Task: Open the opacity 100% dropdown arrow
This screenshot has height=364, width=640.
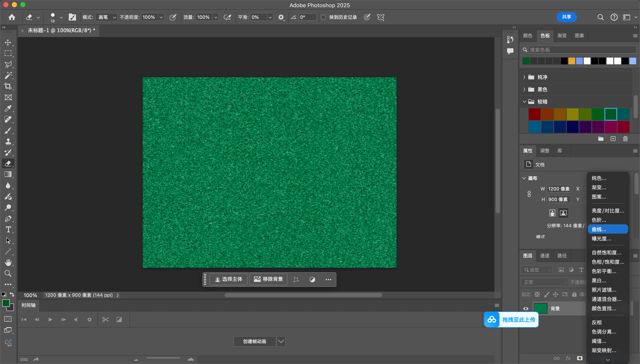Action: [x=161, y=17]
